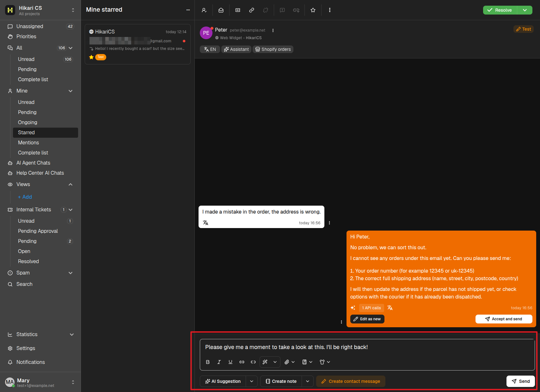
Task: Go to Settings
Action: point(40,348)
